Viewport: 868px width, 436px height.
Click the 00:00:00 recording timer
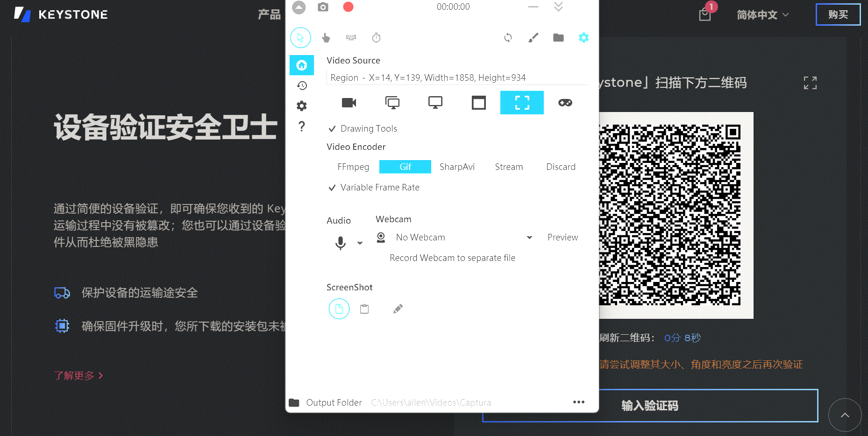[453, 7]
